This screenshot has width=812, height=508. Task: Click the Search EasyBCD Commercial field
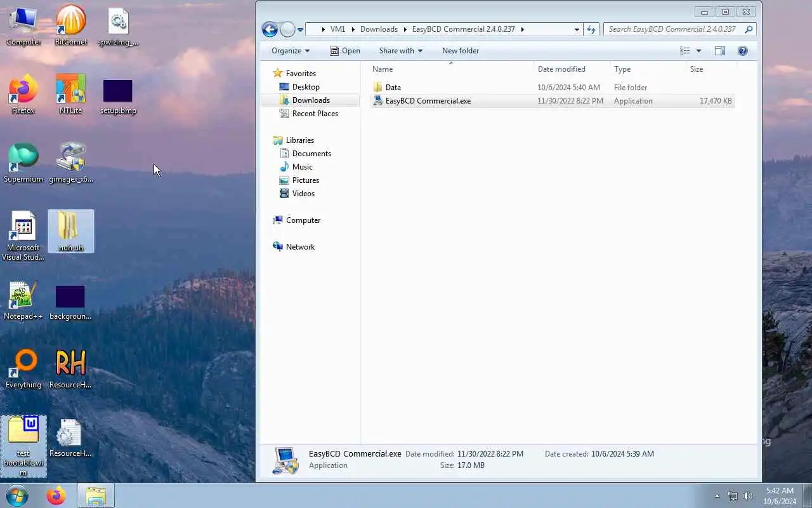tap(679, 29)
